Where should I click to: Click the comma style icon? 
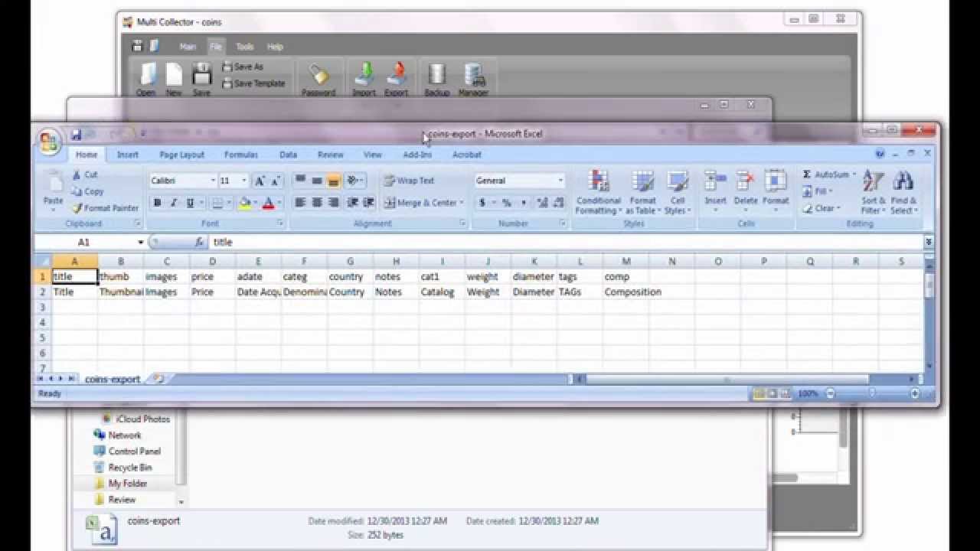524,203
